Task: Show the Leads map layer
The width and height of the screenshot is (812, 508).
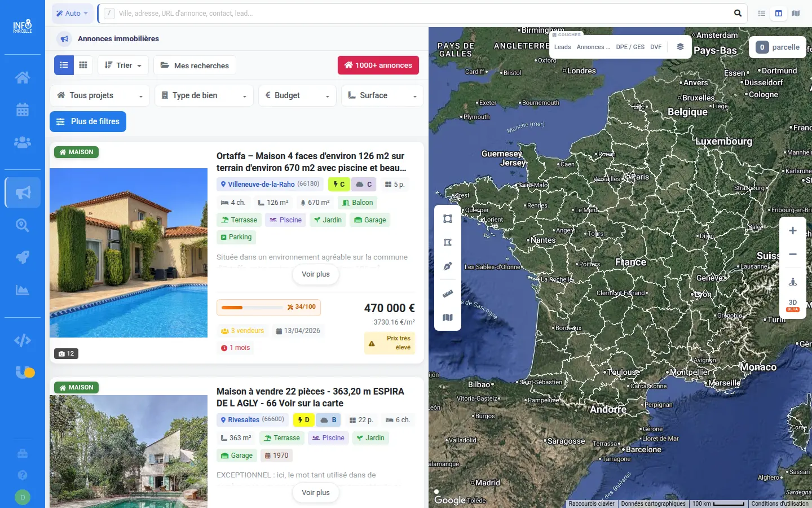Action: (562, 47)
